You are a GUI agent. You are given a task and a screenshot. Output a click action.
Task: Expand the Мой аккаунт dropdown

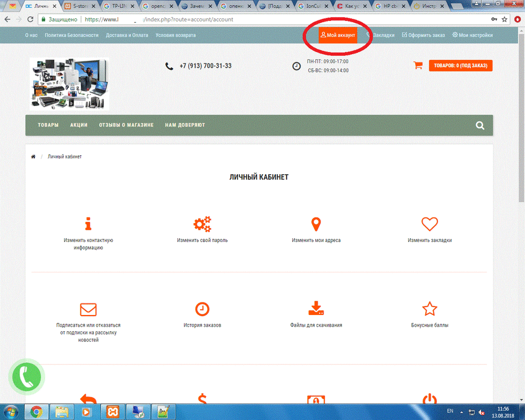pyautogui.click(x=338, y=35)
